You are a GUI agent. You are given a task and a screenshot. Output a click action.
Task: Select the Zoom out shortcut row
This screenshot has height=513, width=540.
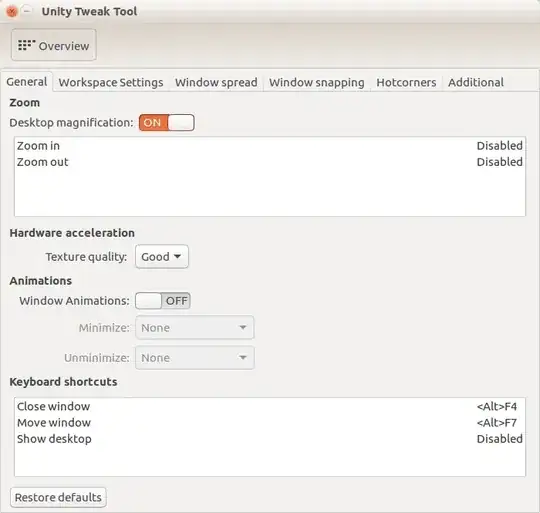click(270, 162)
